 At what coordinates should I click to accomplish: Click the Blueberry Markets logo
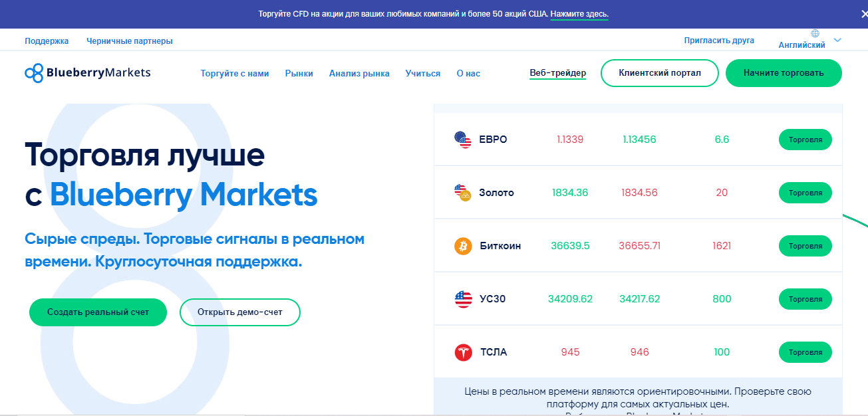pos(88,72)
